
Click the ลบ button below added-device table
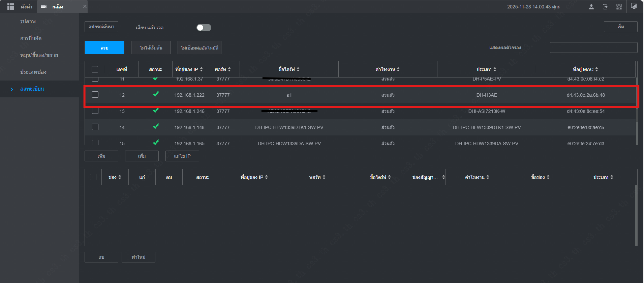(101, 257)
